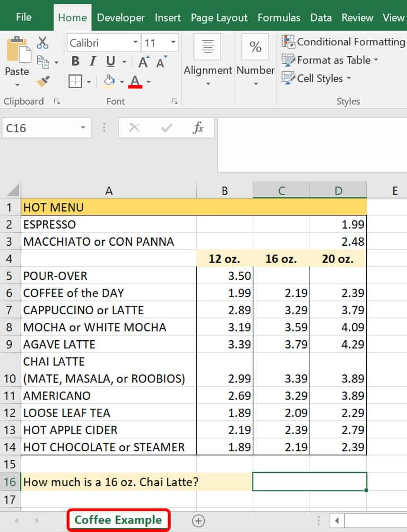
Task: Select column A header
Action: click(109, 190)
